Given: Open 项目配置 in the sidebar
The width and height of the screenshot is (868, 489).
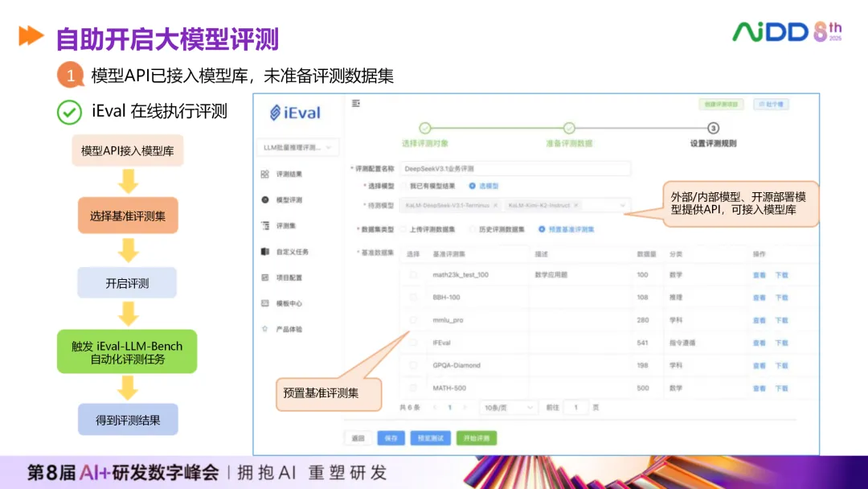Looking at the screenshot, I should click(289, 277).
